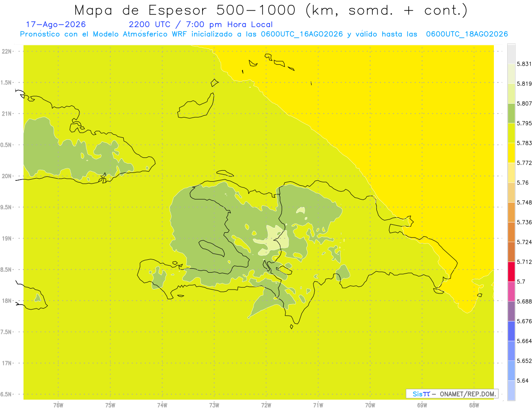This screenshot has width=532, height=411.
Task: Click the legend value 5.772
Action: 524,163
